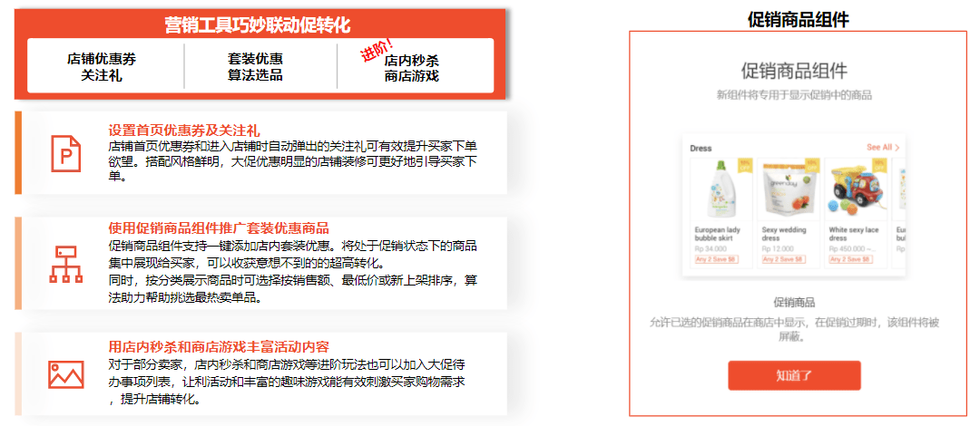Click the paragraph starting 同时，按分类展示商品
The width and height of the screenshot is (980, 426).
point(293,288)
